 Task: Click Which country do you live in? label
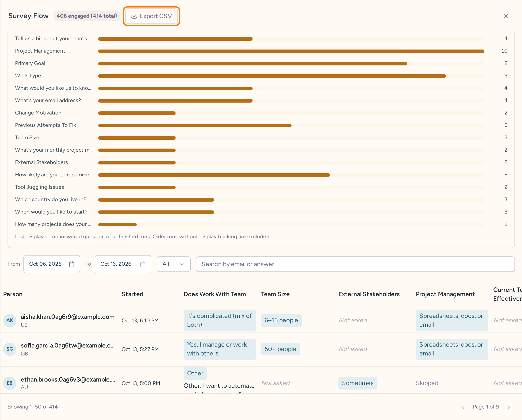click(51, 199)
